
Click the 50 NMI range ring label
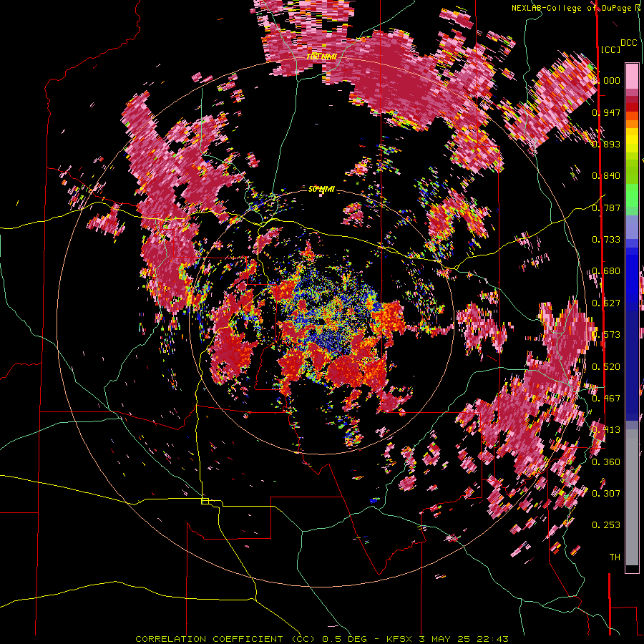pyautogui.click(x=321, y=190)
